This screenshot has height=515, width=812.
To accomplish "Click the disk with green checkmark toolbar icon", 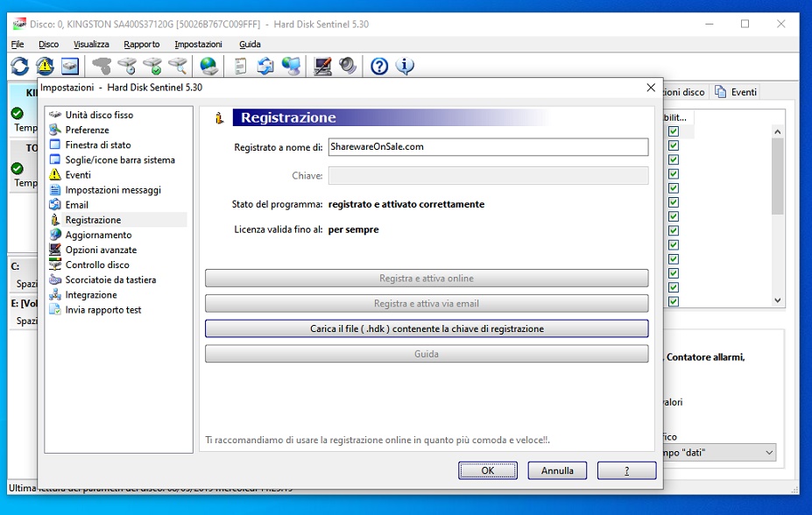I will point(152,67).
